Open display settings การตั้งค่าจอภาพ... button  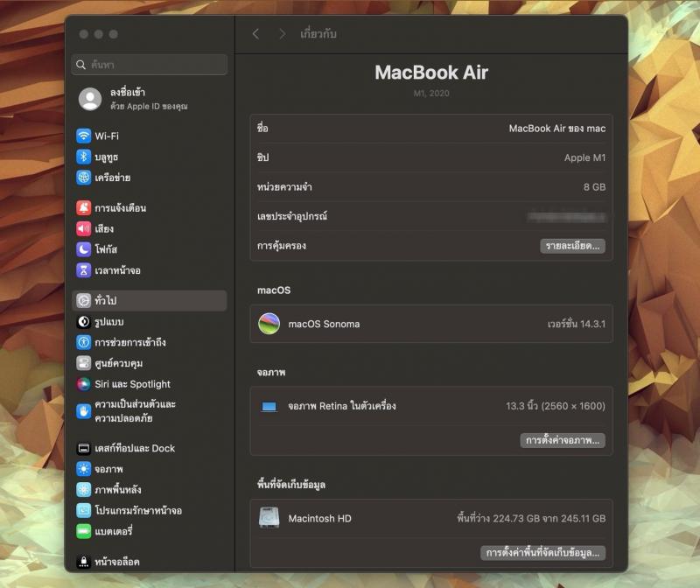tap(563, 440)
